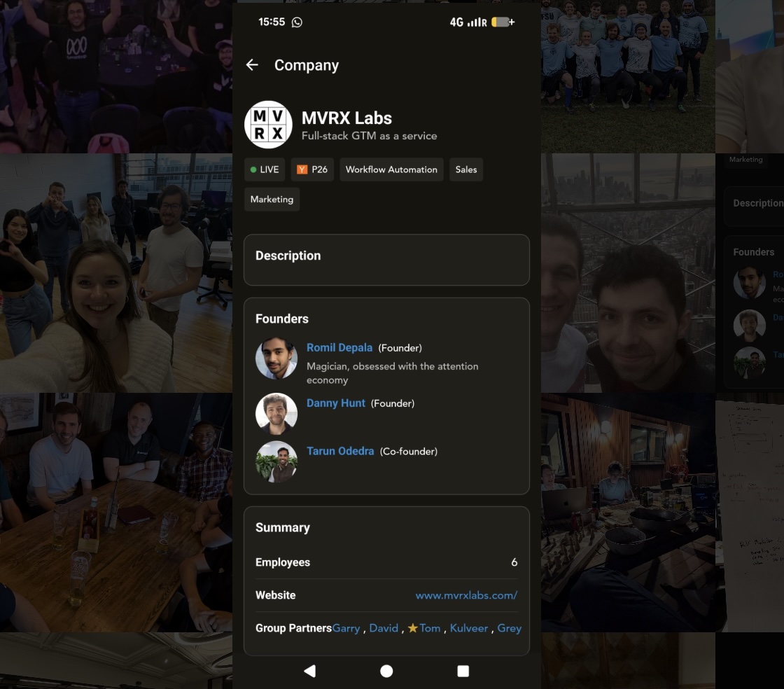Tap the Y Combinator logo in P26 tag

coord(302,169)
